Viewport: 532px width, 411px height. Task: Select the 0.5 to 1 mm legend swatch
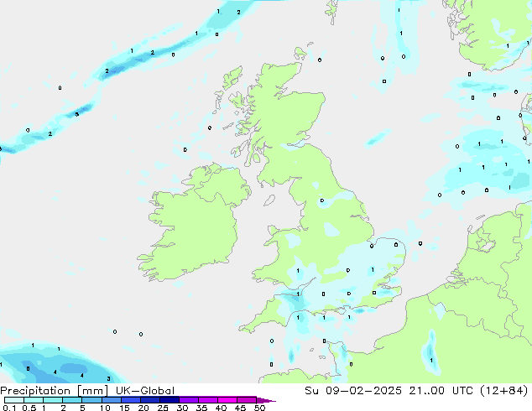(34, 400)
